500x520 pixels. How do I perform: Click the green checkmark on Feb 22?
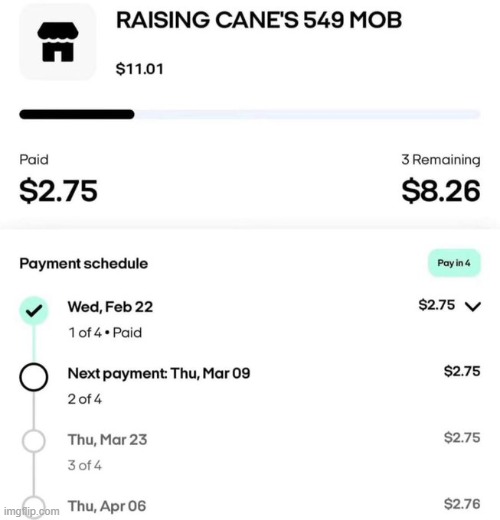[34, 311]
